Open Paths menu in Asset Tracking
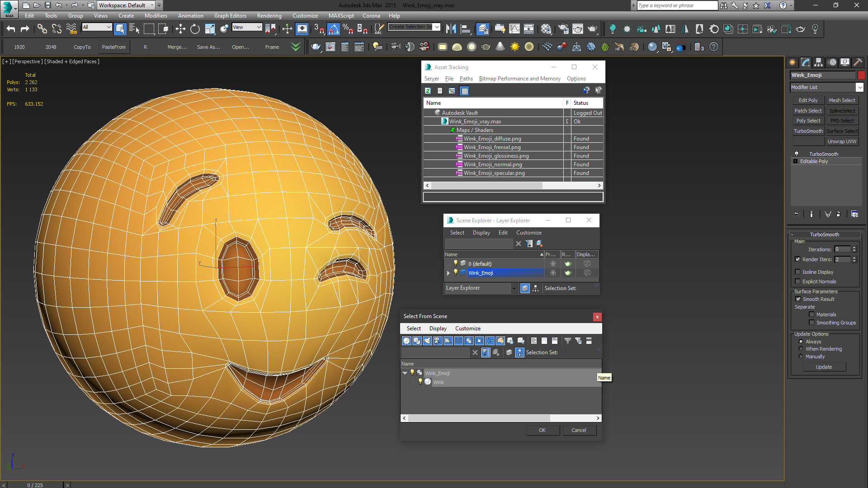Image resolution: width=868 pixels, height=488 pixels. 466,78
